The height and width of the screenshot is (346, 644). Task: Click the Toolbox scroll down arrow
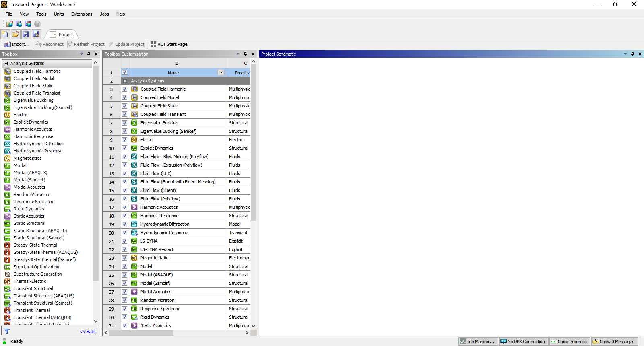pos(95,321)
